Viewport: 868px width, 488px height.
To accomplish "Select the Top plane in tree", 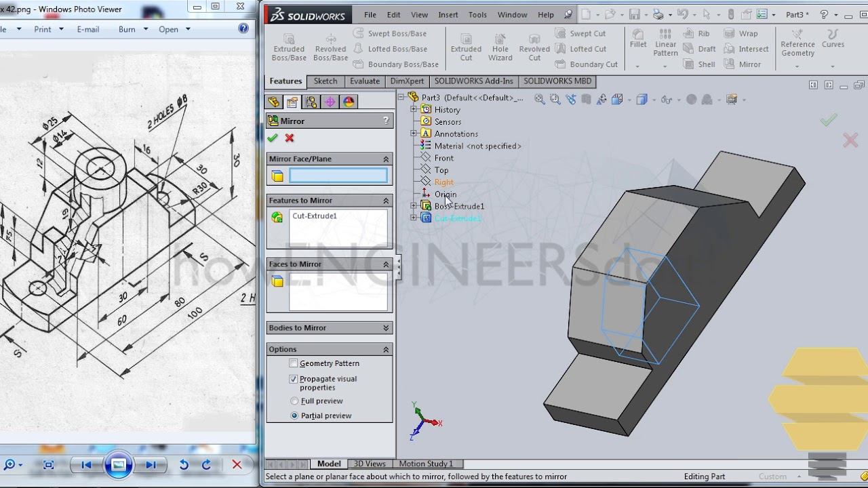I will pyautogui.click(x=441, y=170).
